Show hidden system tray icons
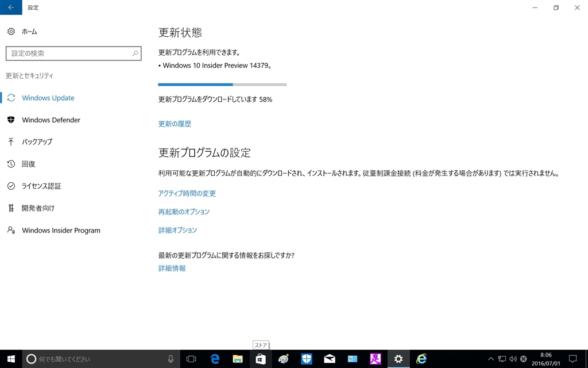This screenshot has height=368, width=588. pos(490,359)
